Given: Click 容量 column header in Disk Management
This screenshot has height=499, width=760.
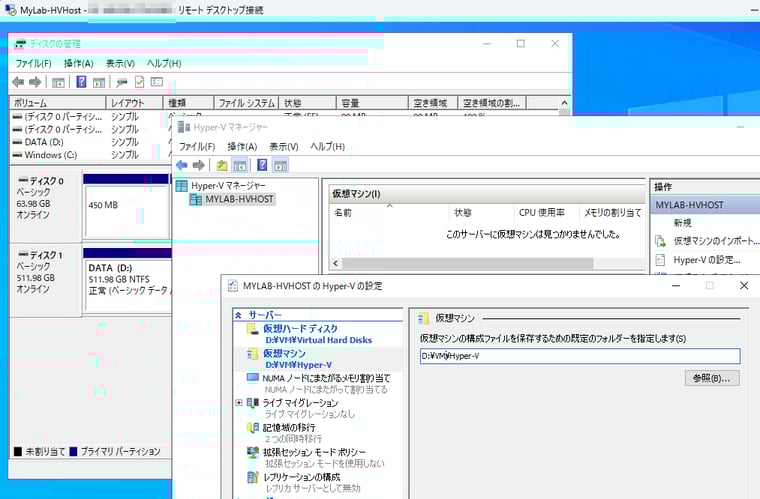Looking at the screenshot, I should click(x=372, y=103).
